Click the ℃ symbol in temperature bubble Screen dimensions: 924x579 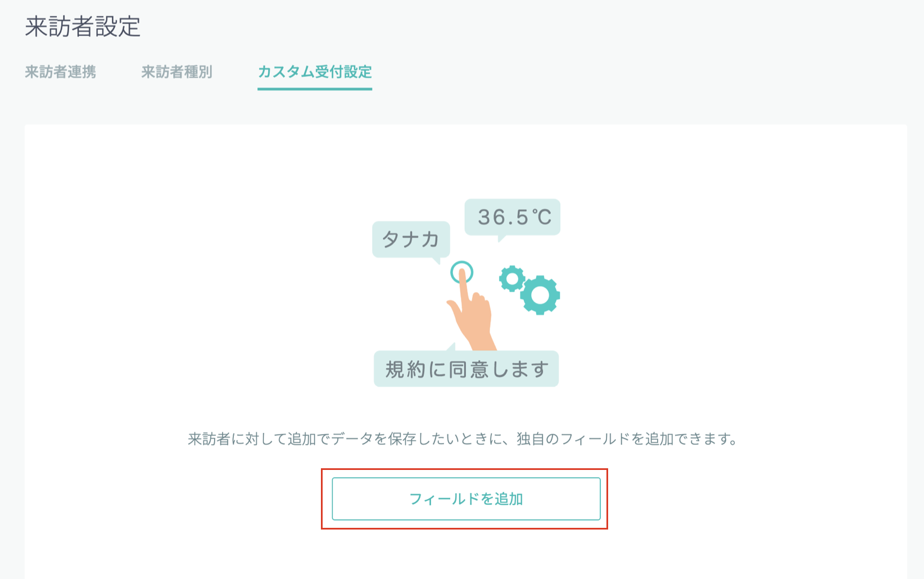click(x=542, y=217)
